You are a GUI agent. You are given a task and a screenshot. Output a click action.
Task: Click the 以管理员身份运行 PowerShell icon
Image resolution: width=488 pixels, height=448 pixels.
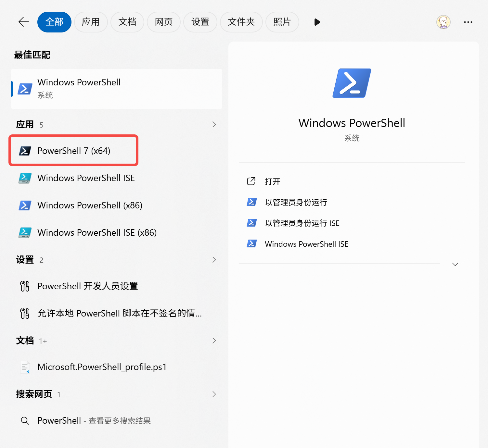point(252,202)
